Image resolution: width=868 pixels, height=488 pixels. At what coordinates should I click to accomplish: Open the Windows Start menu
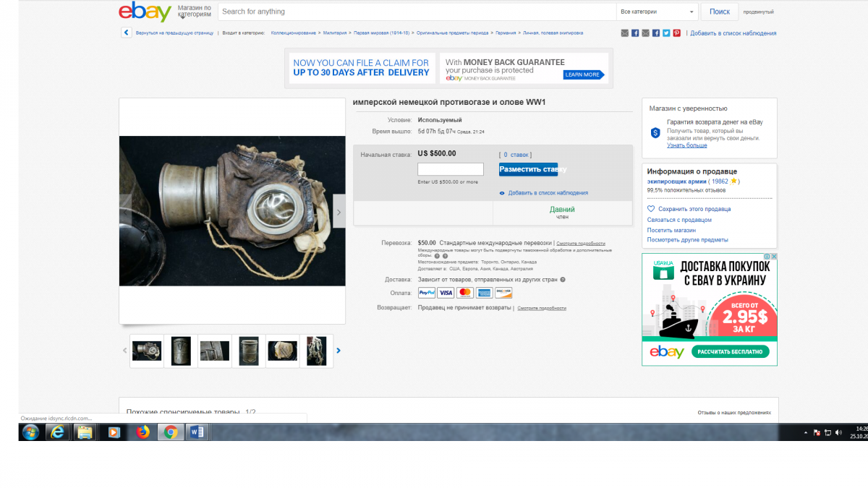pos(31,432)
